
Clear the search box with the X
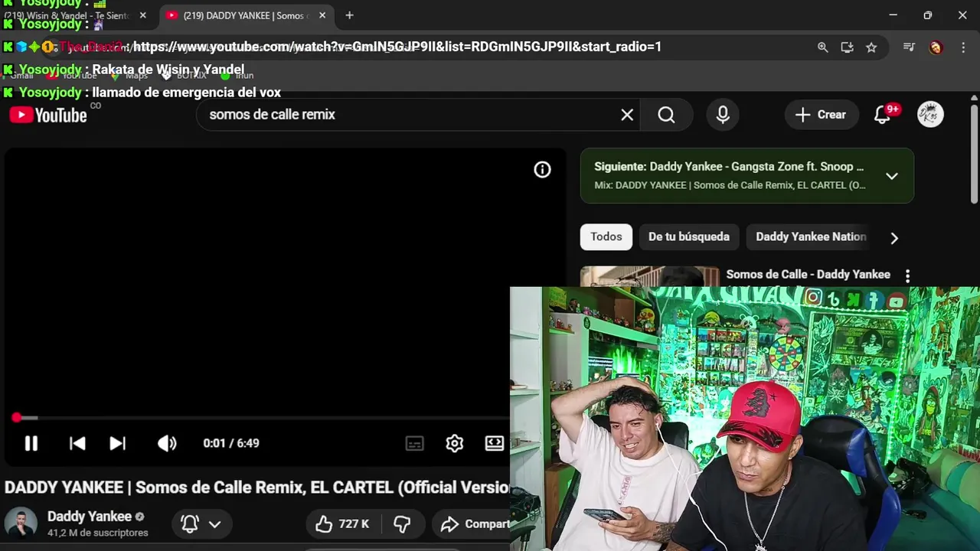click(627, 115)
